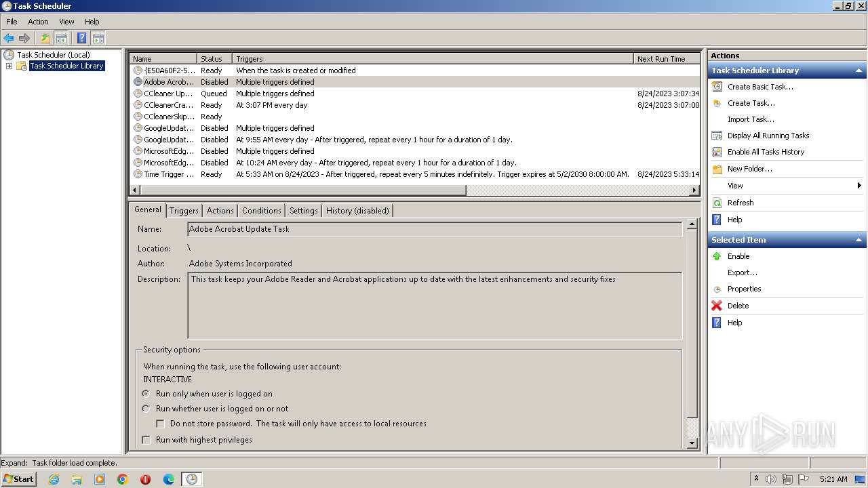Screen dimensions: 868x488
Task: Open Windows Explorer from the taskbar
Action: [x=77, y=479]
